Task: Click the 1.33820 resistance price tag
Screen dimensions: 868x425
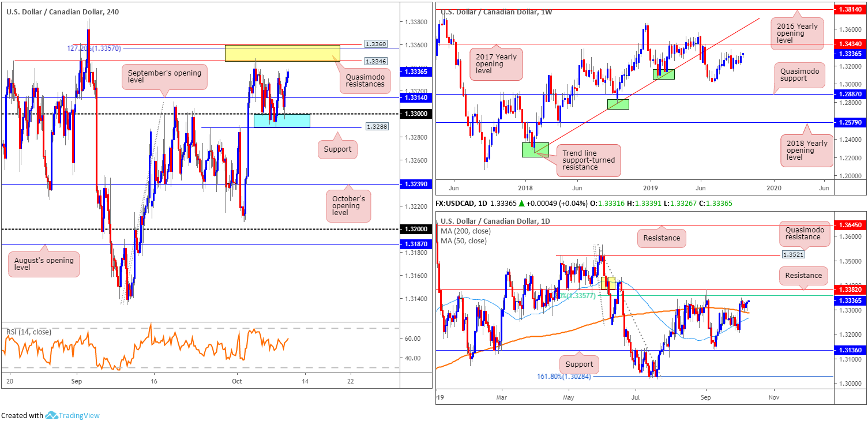Action: click(851, 289)
